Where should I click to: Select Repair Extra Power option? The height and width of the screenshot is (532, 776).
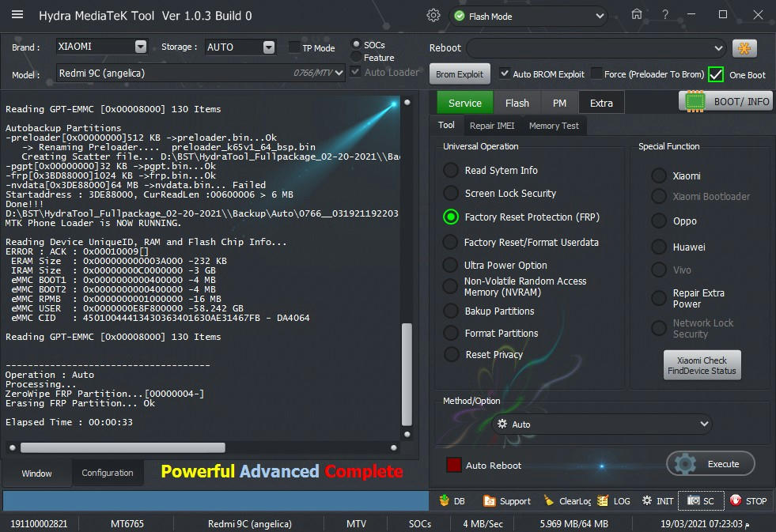point(659,298)
